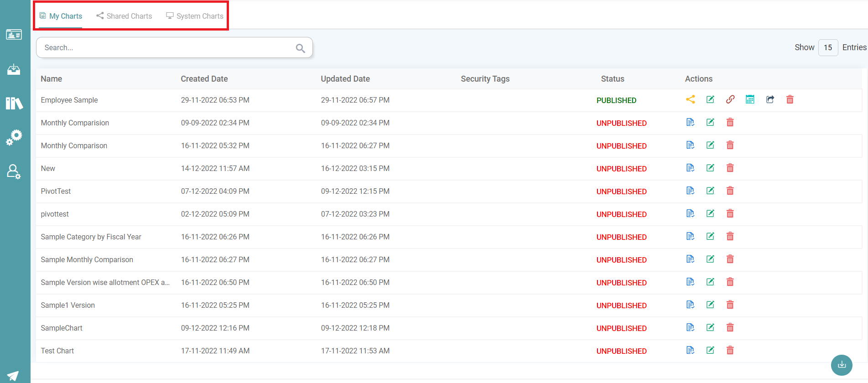The image size is (868, 383).
Task: Click share icon for Employee Sample chart
Action: (690, 99)
